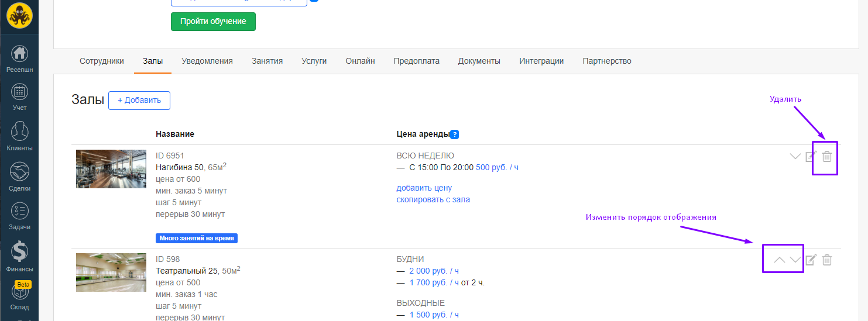Open Онлайн tab
Screen dimensions: 868x321
[x=360, y=61]
